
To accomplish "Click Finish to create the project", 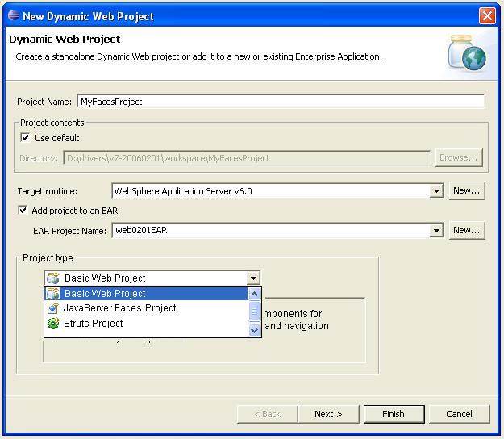I will coord(394,414).
